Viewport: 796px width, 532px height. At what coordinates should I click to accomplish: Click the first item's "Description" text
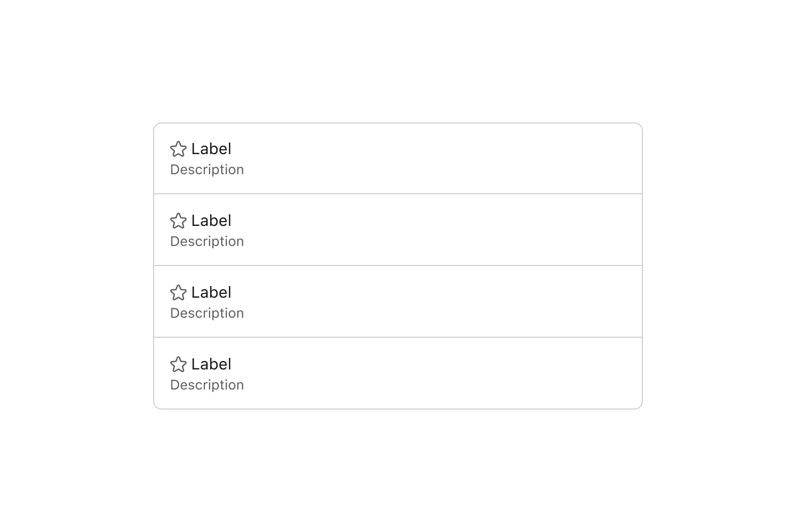[207, 170]
